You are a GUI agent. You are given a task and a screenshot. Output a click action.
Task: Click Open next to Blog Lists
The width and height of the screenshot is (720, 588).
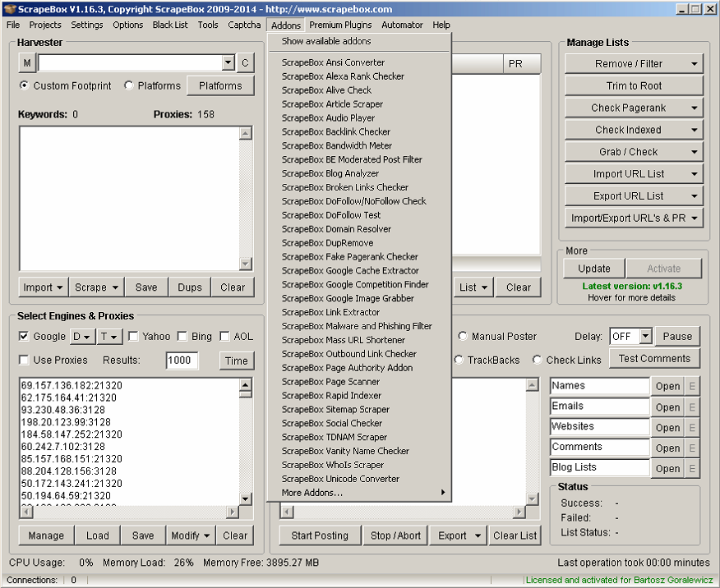667,468
